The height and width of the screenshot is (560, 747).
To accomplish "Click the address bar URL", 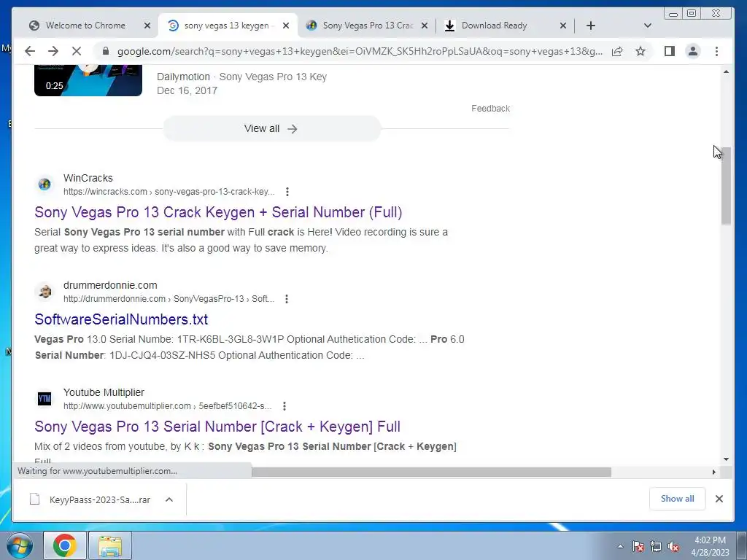I will coord(360,52).
